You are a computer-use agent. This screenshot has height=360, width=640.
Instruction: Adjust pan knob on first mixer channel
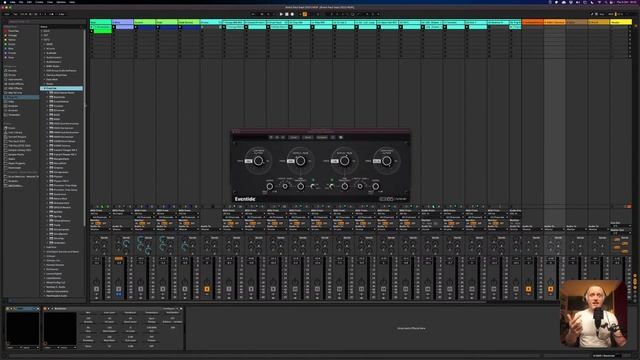[x=96, y=282]
